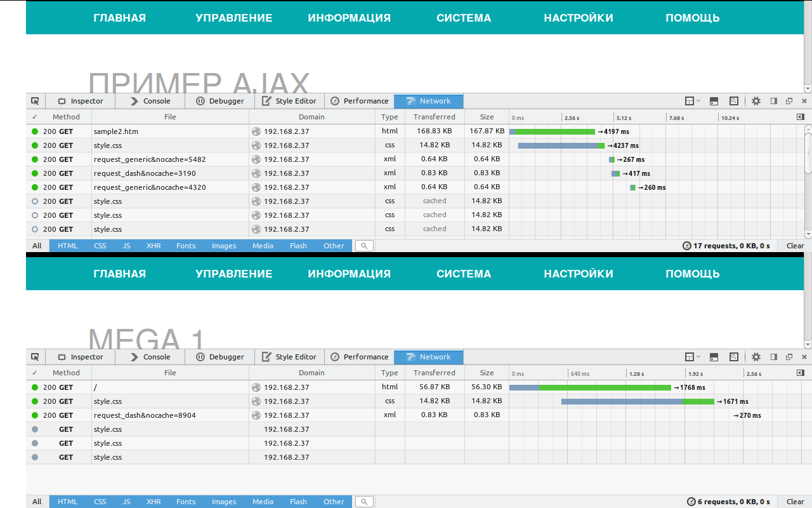The height and width of the screenshot is (508, 812).
Task: Open frame selector dropdown in upper devtools toolbar
Action: pos(693,101)
